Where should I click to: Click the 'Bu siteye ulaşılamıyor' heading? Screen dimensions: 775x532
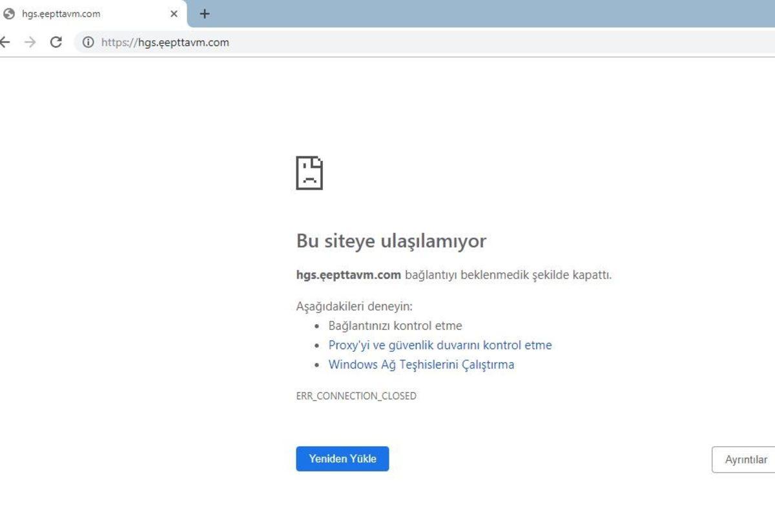point(391,241)
